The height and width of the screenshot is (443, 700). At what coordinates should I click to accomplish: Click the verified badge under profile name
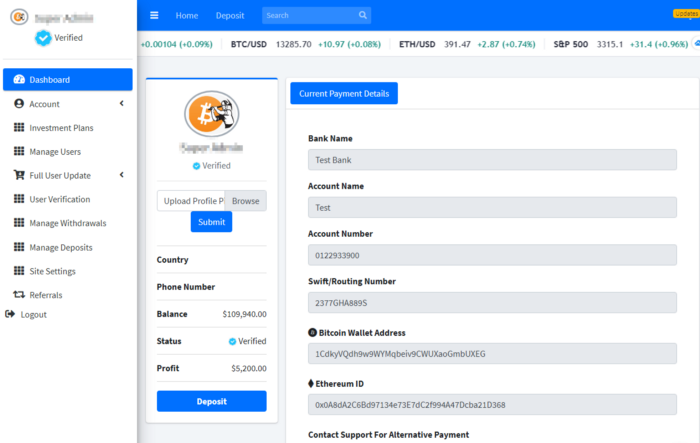(196, 166)
